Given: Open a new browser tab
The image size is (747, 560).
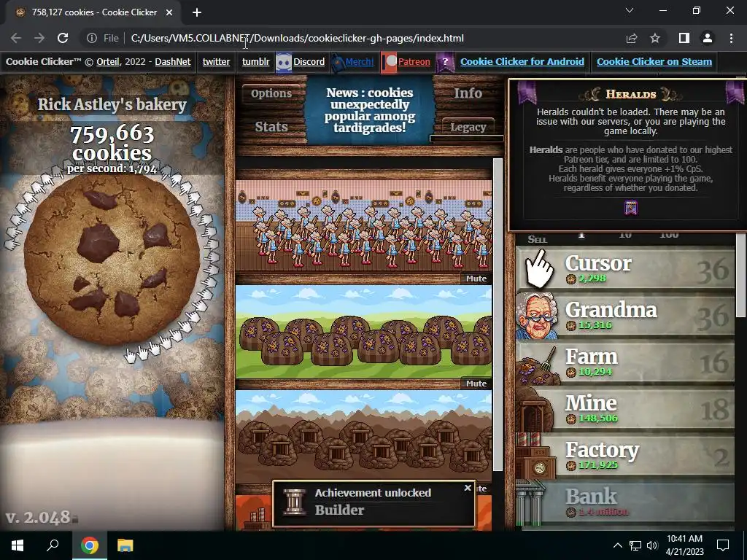Looking at the screenshot, I should point(197,12).
